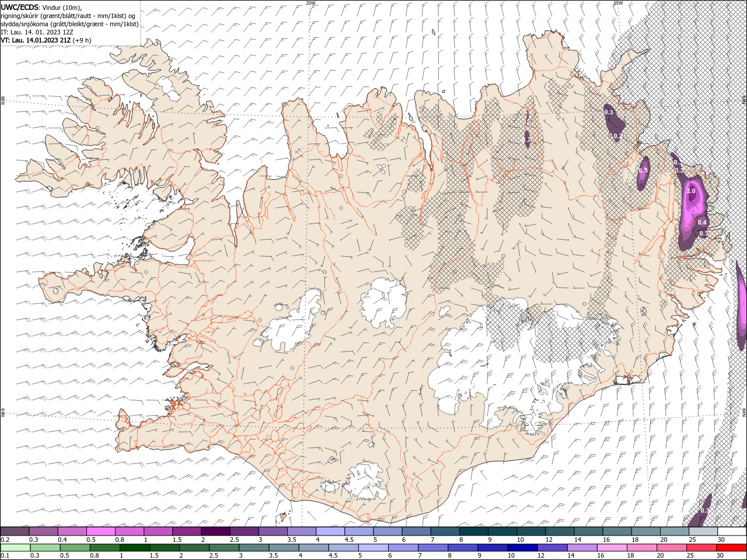Click the 0.5 value inside the purple map blob
Image resolution: width=747 pixels, height=560 pixels.
(x=643, y=170)
